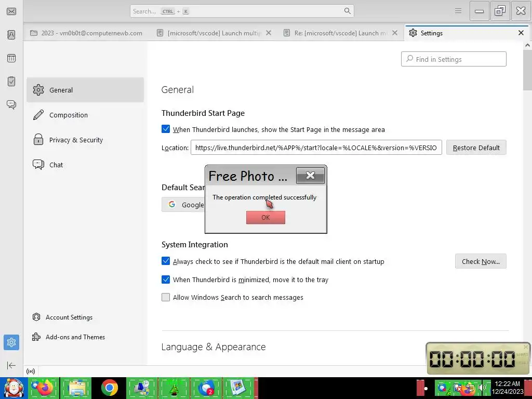Click the start page Location URL field
The height and width of the screenshot is (399, 532).
pos(316,148)
